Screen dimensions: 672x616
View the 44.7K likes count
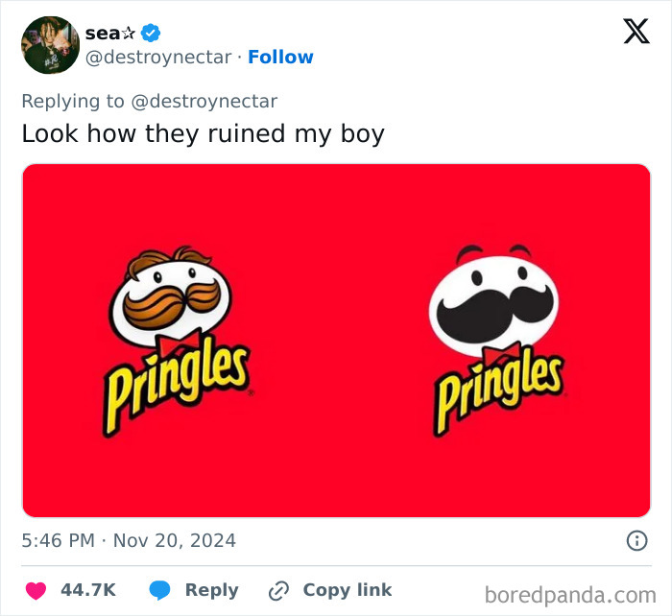click(x=88, y=589)
